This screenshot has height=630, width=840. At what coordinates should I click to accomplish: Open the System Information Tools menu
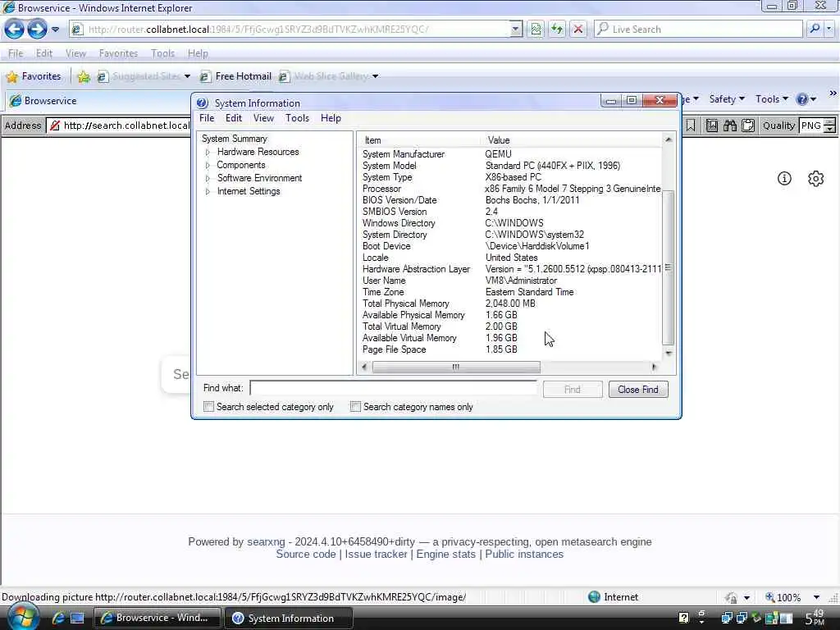click(297, 118)
